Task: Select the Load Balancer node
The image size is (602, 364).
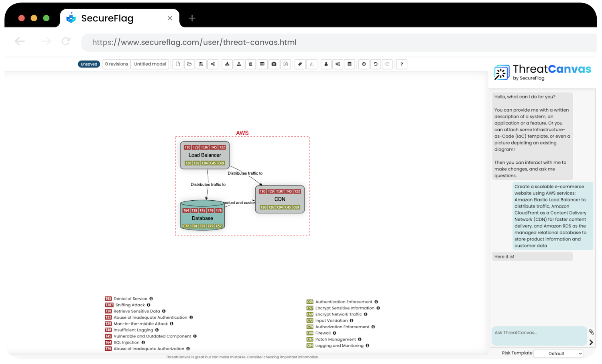Action: pos(205,155)
